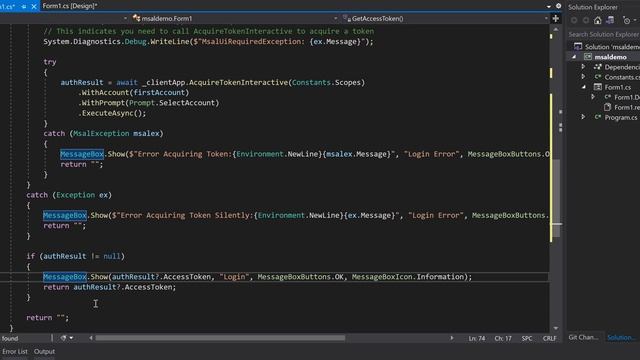Screen dimensions: 640x360
Task: Click the Home icon in Solution Explorer
Action: coord(598,20)
